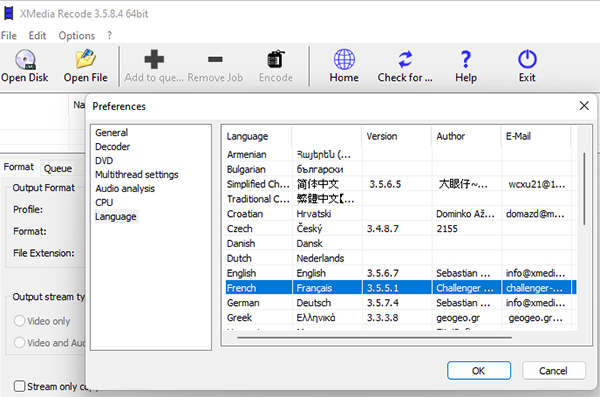Select the English language row
The image size is (600, 397).
(x=401, y=273)
